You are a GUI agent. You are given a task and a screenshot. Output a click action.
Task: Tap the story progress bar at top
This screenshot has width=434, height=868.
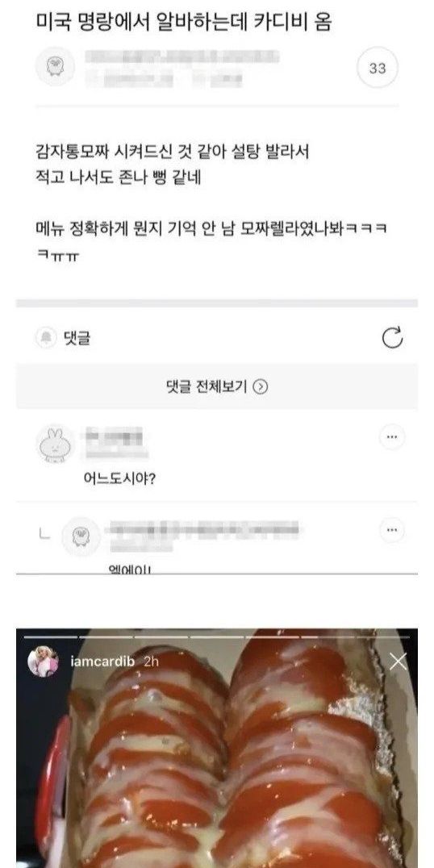click(x=217, y=637)
